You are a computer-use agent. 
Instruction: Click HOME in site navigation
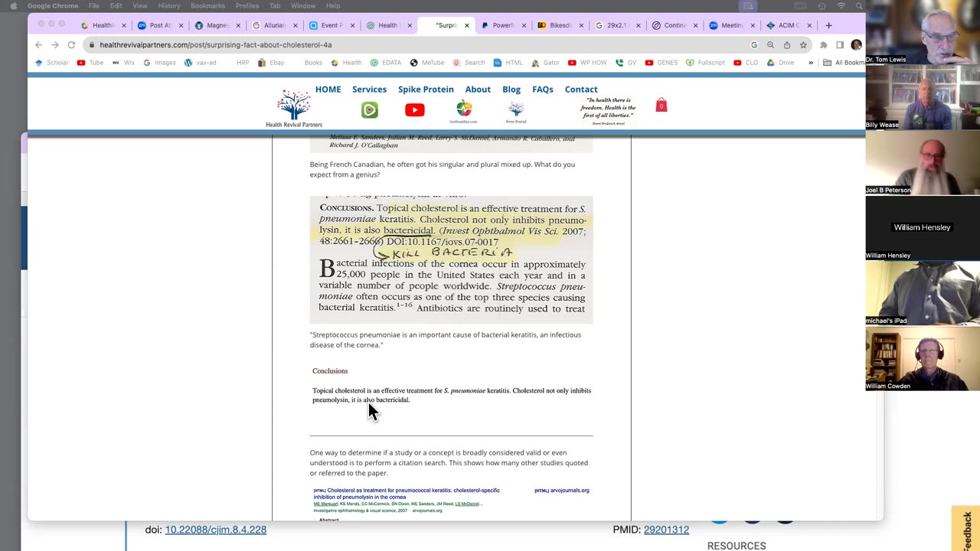[328, 90]
